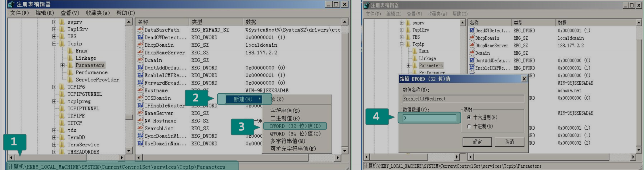Click the DataBasePath string value icon
644x170 pixels.
tap(140, 30)
